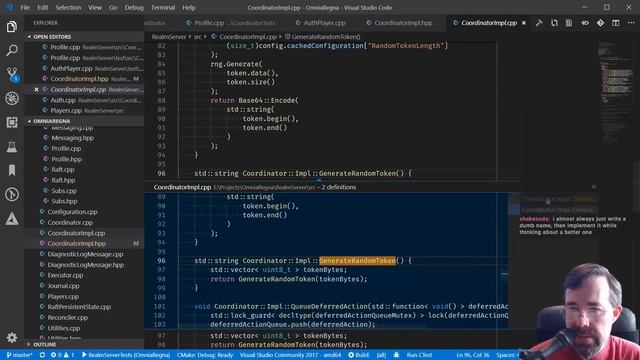Open the Debug view in activity bar
Image resolution: width=640 pixels, height=360 pixels.
(x=12, y=98)
